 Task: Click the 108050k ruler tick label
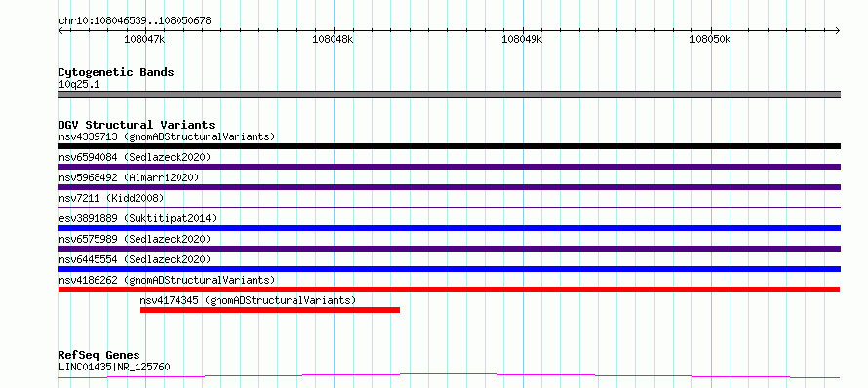click(710, 39)
